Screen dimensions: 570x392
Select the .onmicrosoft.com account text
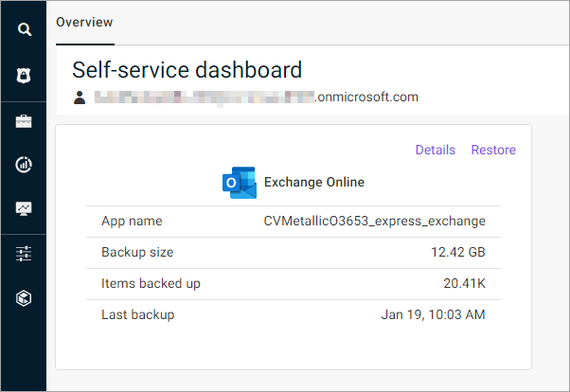click(366, 98)
